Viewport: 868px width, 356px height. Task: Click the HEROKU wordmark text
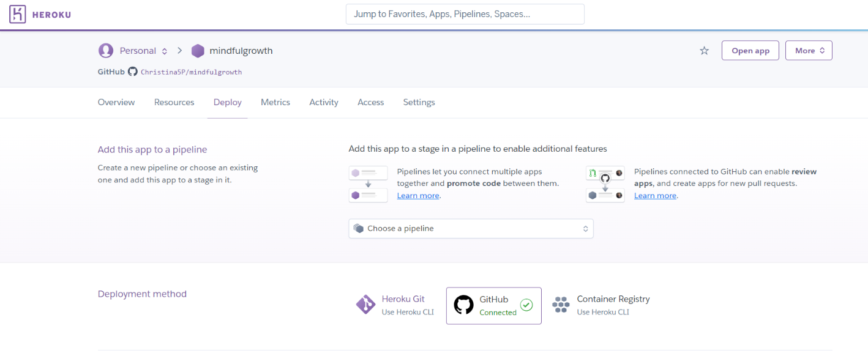click(x=51, y=15)
